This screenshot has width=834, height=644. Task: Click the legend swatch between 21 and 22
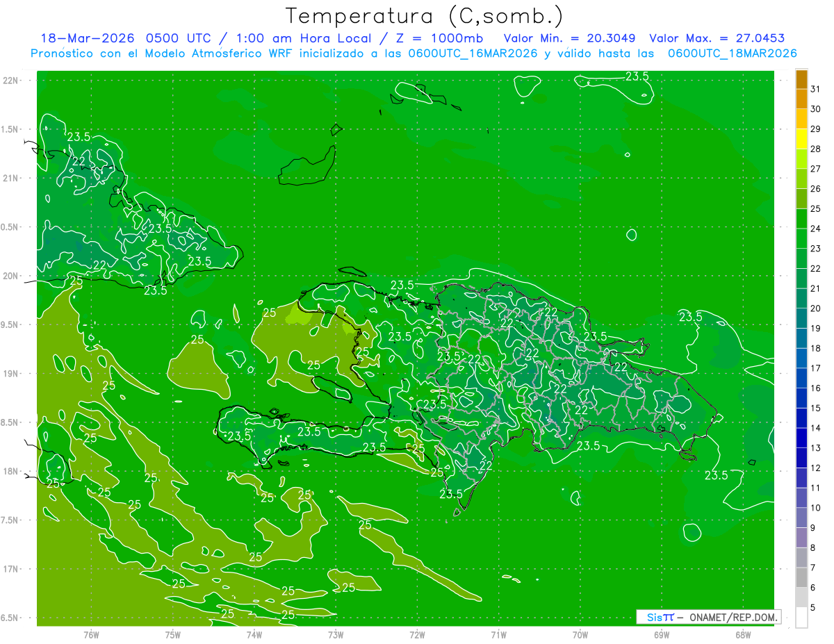click(x=801, y=279)
